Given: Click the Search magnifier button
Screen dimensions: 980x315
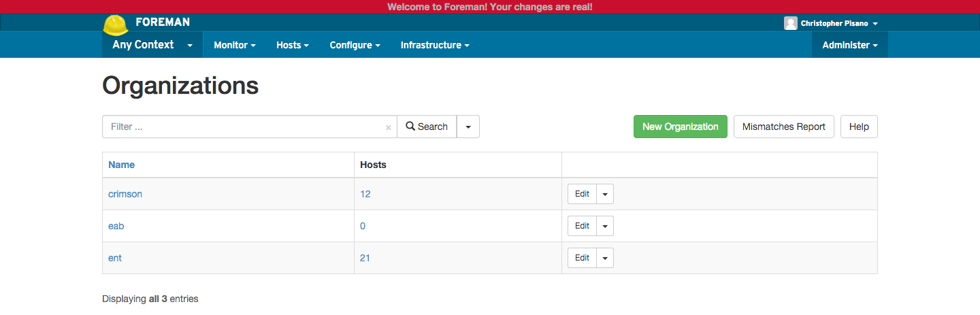Looking at the screenshot, I should pyautogui.click(x=427, y=127).
